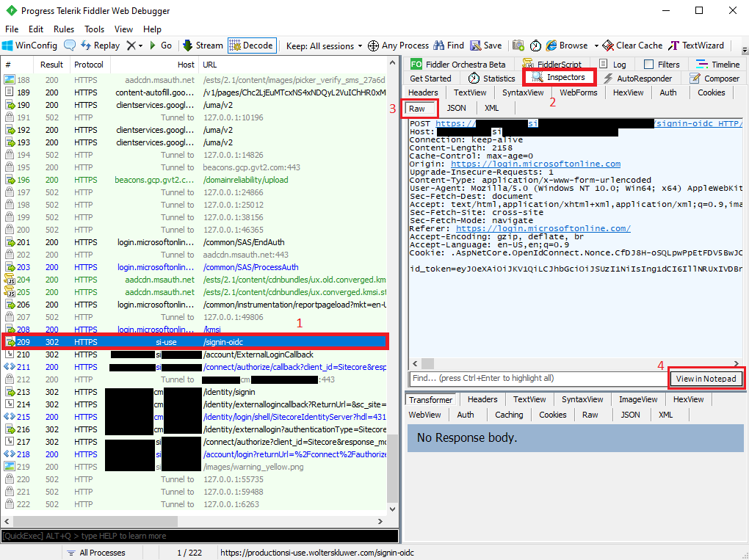Click the Go toolbar button
This screenshot has width=749, height=560.
click(x=161, y=46)
